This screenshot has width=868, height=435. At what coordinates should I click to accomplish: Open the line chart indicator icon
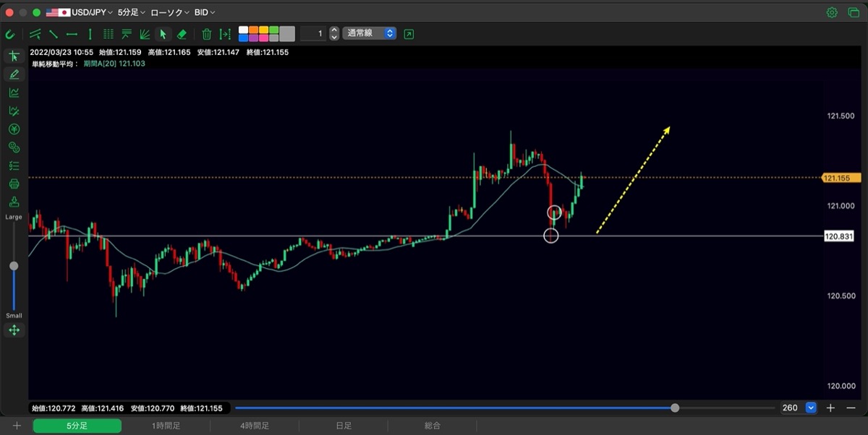click(x=14, y=92)
